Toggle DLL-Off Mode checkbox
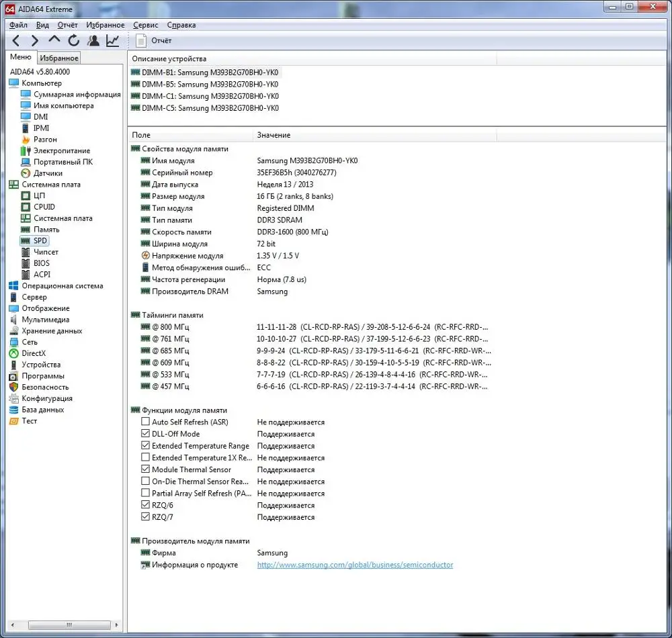 (x=145, y=433)
